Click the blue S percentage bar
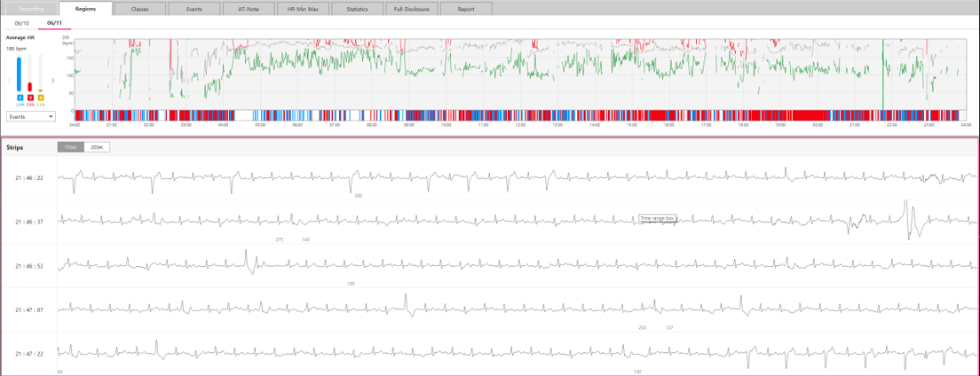The height and width of the screenshot is (376, 980). point(19,74)
